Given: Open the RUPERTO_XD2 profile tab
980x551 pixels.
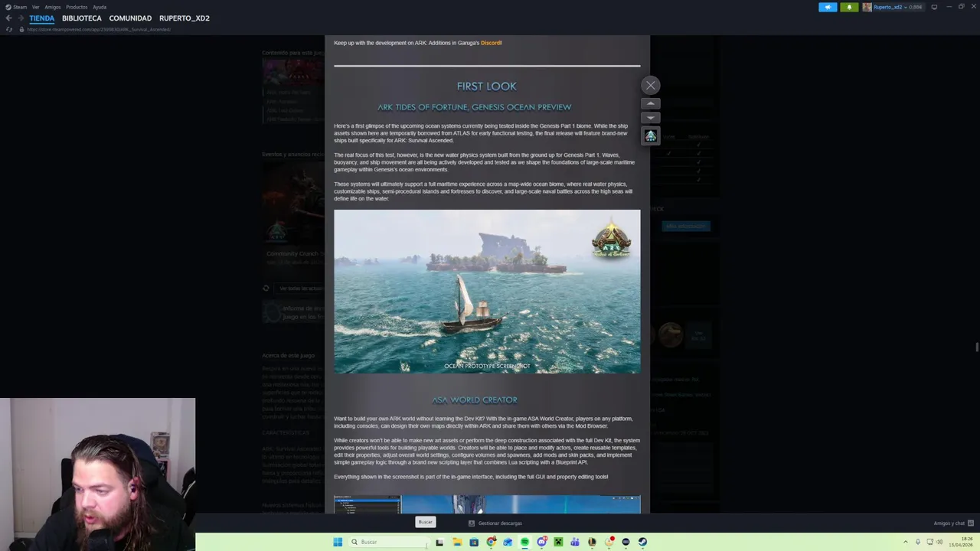Looking at the screenshot, I should (185, 18).
